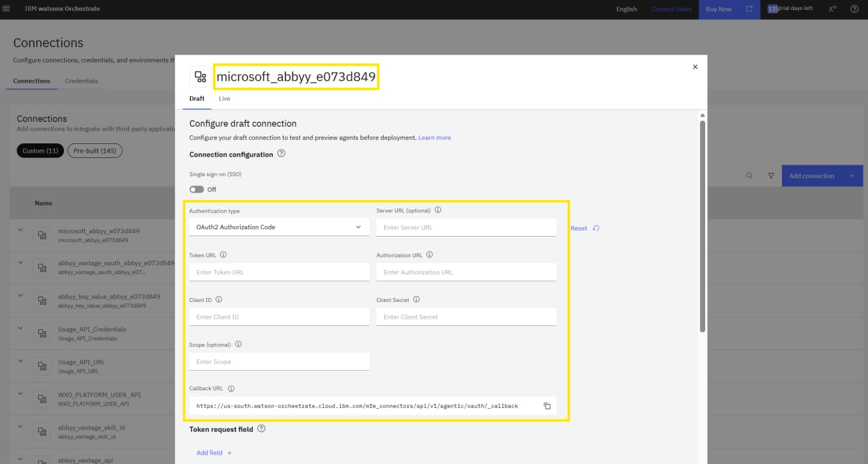868x464 pixels.
Task: Click the Client Secret input field
Action: pyautogui.click(x=466, y=317)
